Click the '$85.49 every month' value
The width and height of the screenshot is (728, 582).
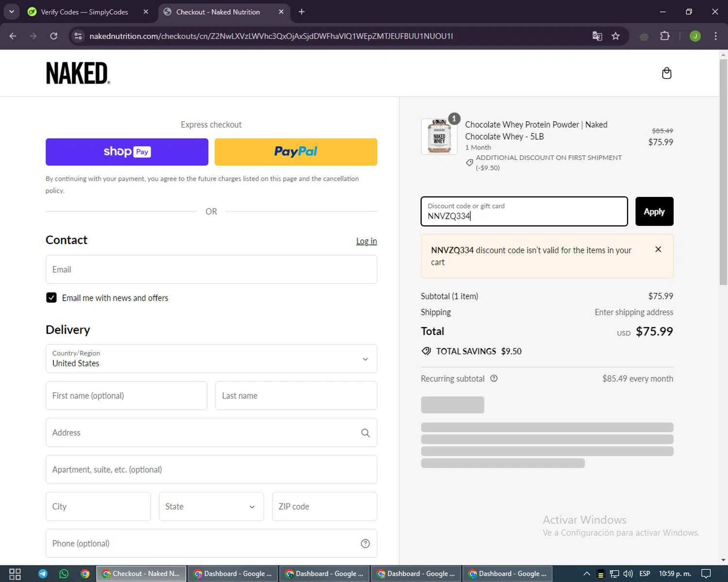point(638,379)
